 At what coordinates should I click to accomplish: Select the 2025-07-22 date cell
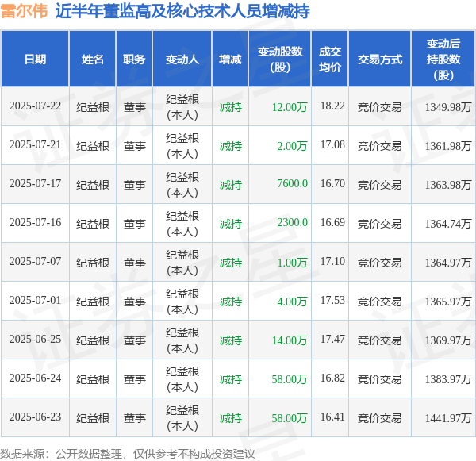[35, 106]
